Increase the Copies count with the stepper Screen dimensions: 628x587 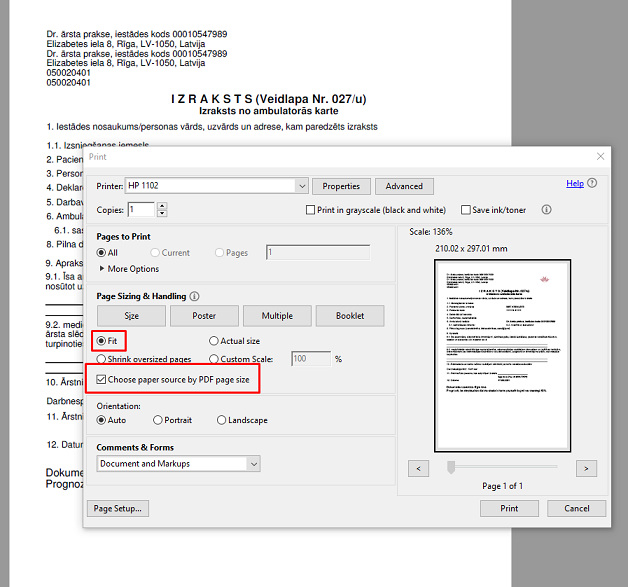coord(162,205)
